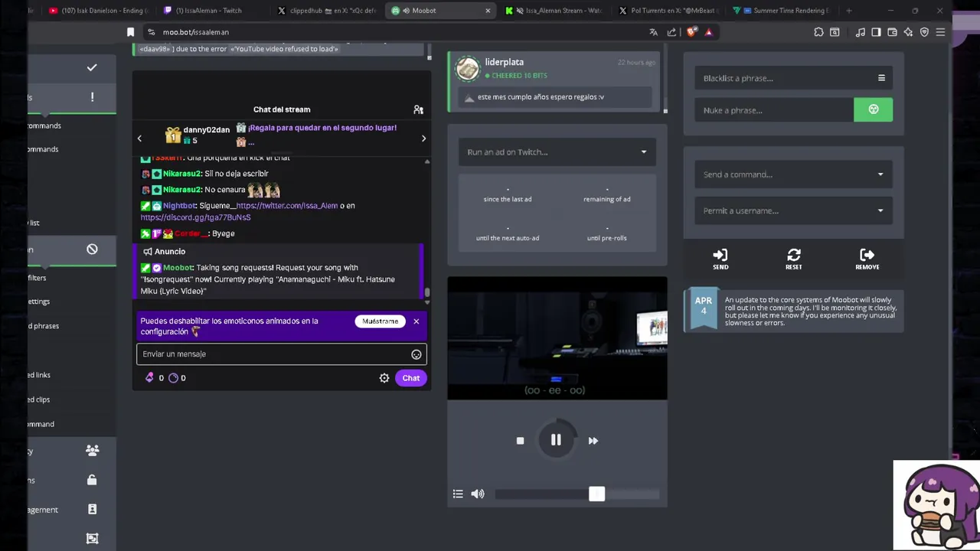Open a new browser tab
This screenshot has width=980, height=551.
(x=848, y=11)
